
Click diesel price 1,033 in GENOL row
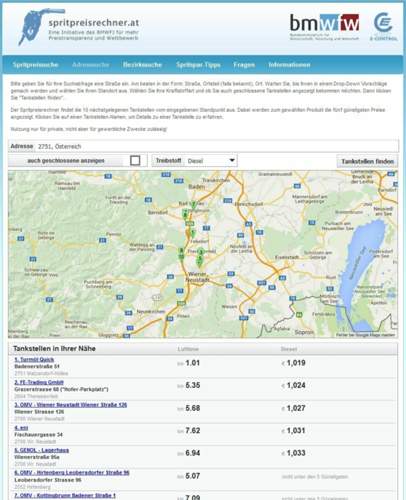pyautogui.click(x=296, y=453)
